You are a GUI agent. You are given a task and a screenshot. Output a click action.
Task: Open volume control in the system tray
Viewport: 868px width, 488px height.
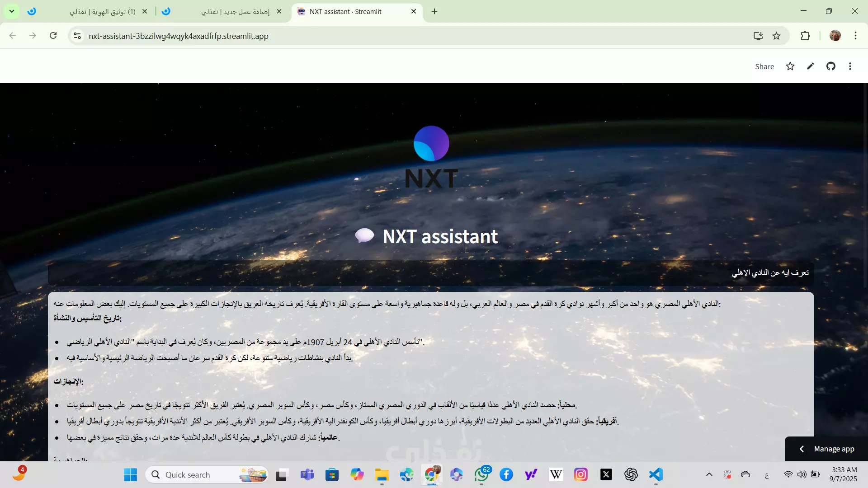(x=802, y=474)
